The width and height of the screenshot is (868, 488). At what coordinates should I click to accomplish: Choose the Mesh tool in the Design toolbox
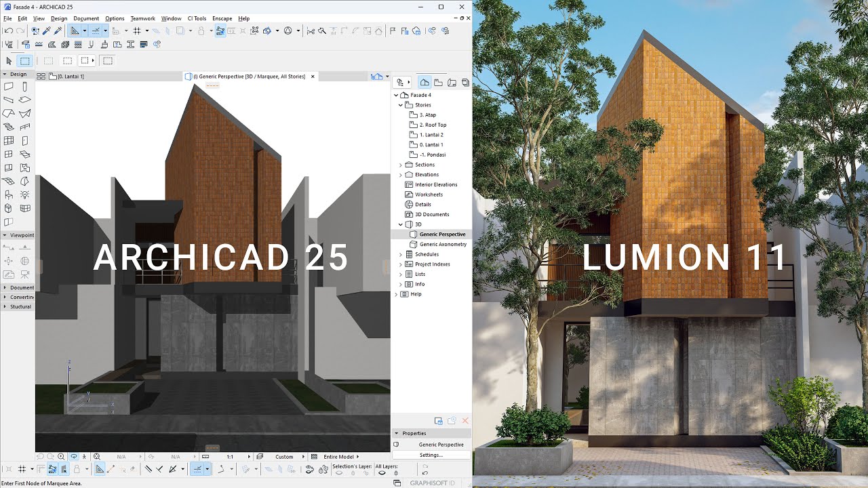coord(9,182)
